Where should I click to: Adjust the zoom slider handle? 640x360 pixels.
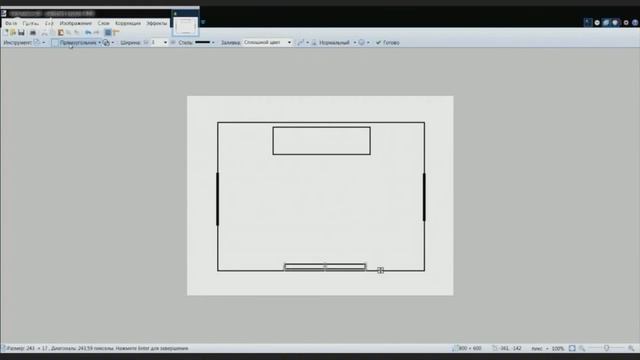pyautogui.click(x=607, y=348)
